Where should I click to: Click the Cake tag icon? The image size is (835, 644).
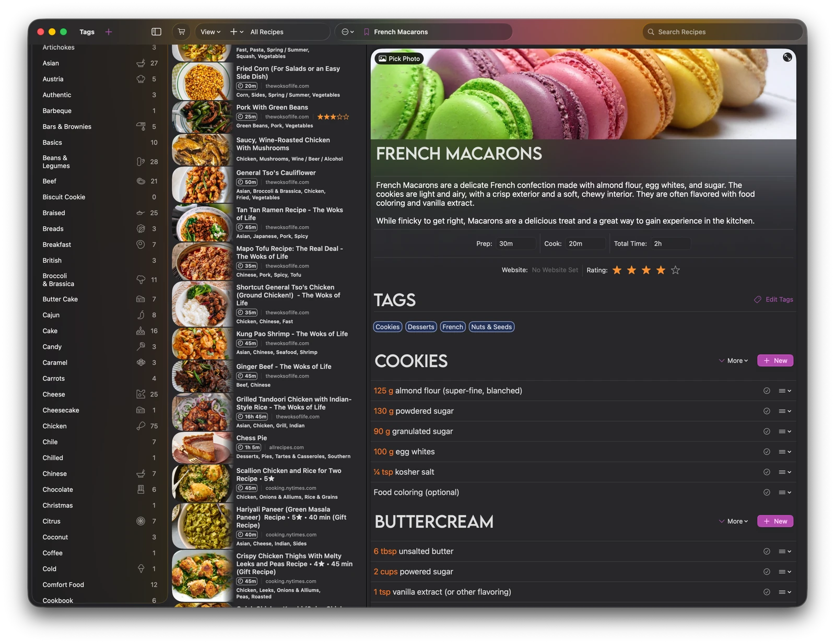pos(140,331)
